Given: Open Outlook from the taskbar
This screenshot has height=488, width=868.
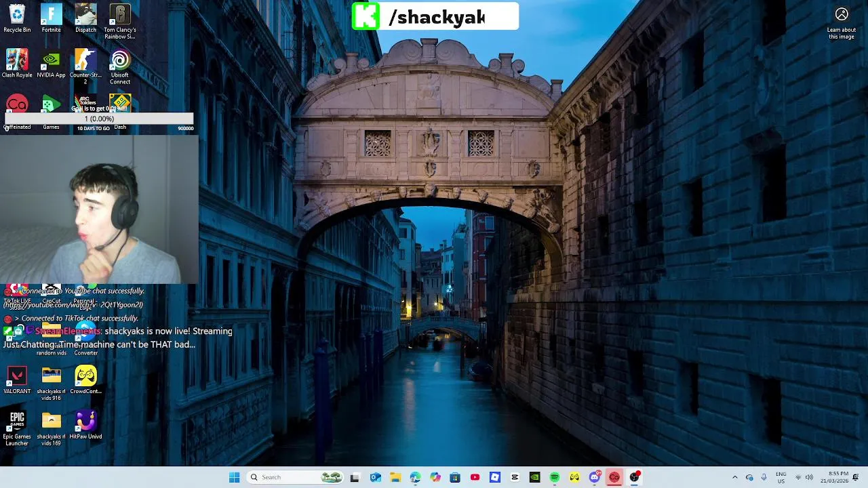Looking at the screenshot, I should pos(375,477).
